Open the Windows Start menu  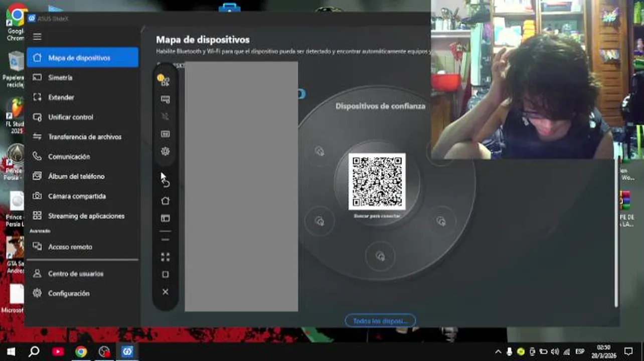[11, 351]
